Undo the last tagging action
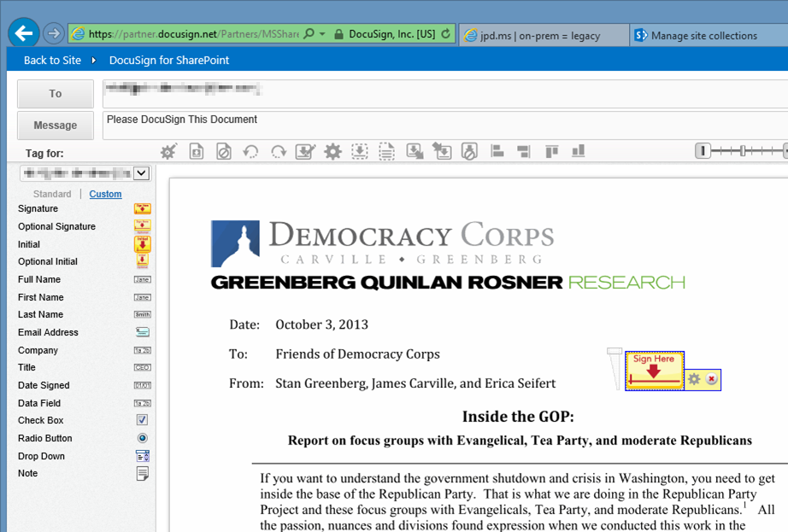Viewport: 788px width, 532px height. tap(250, 151)
